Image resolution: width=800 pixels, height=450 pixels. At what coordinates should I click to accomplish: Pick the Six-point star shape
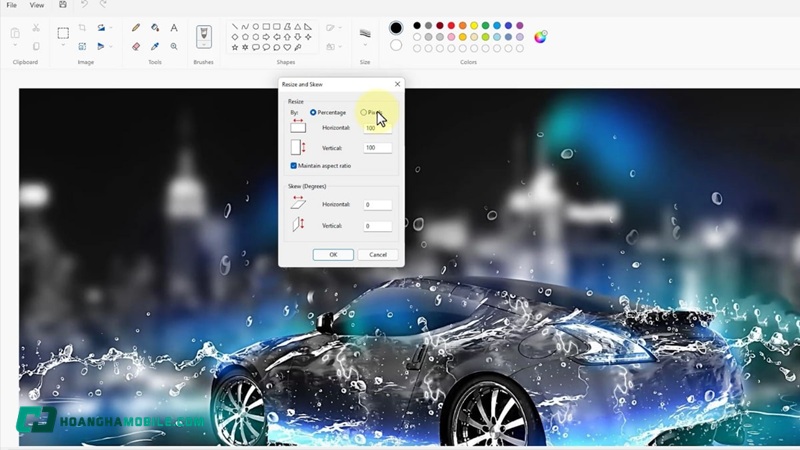245,47
